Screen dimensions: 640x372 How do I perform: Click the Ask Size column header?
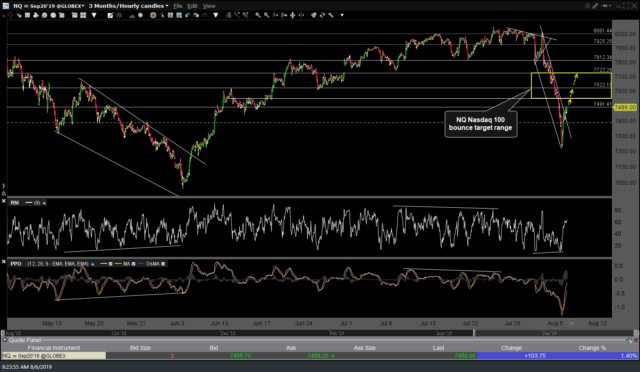pyautogui.click(x=364, y=348)
